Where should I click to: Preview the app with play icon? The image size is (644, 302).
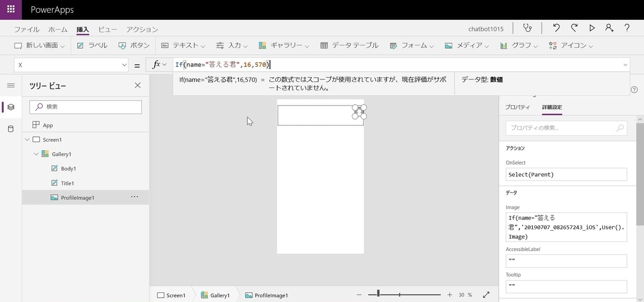point(592,28)
